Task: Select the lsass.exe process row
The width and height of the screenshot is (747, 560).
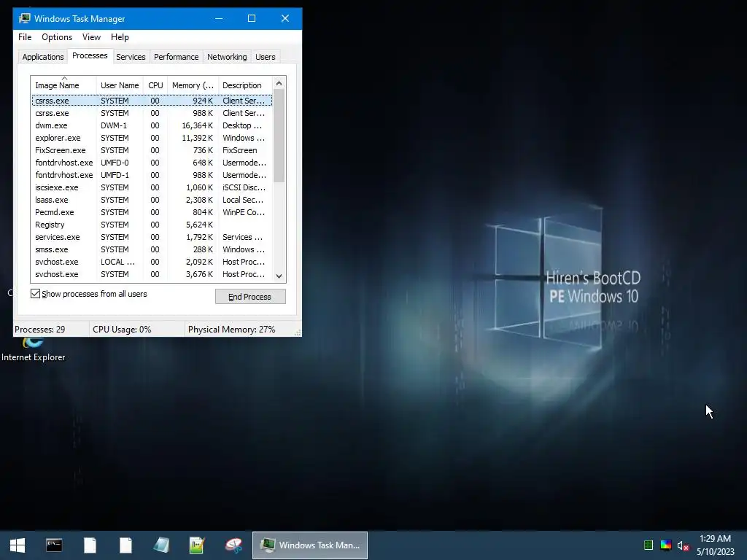Action: 152,200
